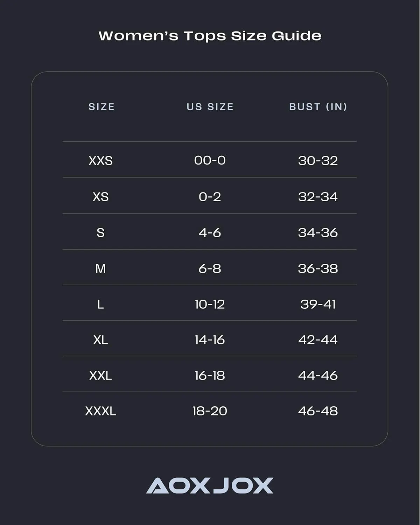
Task: Click the 6-8 US size value
Action: coord(210,269)
